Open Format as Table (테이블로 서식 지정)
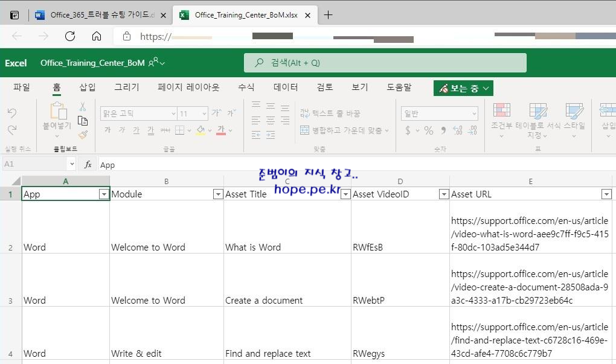This screenshot has height=364, width=616. click(538, 120)
